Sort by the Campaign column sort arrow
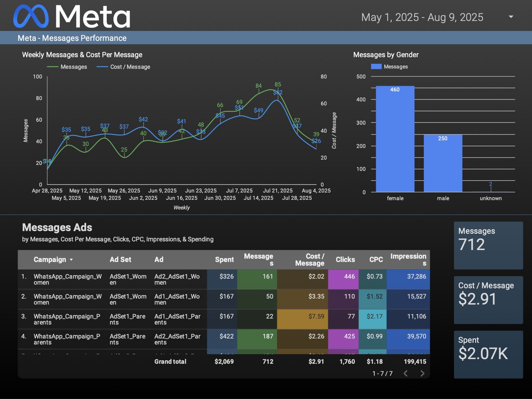This screenshot has width=532, height=399. [x=71, y=260]
